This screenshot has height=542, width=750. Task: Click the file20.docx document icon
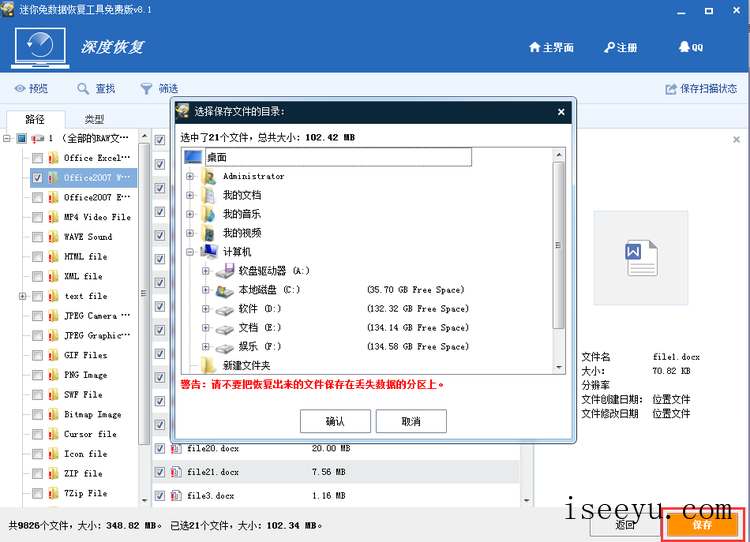(x=176, y=448)
